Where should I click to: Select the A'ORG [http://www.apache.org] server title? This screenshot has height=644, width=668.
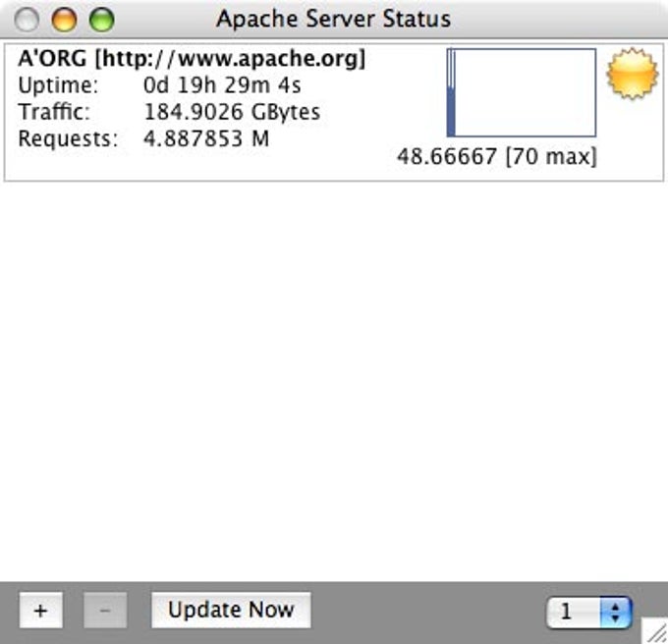pyautogui.click(x=192, y=58)
